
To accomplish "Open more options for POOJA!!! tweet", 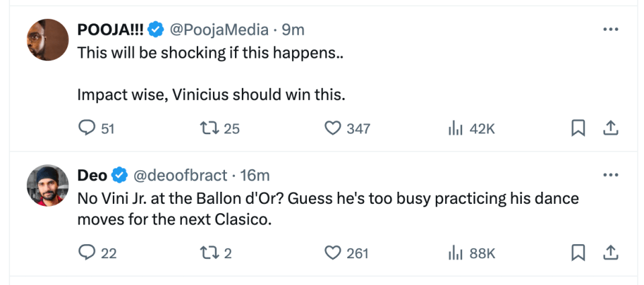I will click(610, 30).
